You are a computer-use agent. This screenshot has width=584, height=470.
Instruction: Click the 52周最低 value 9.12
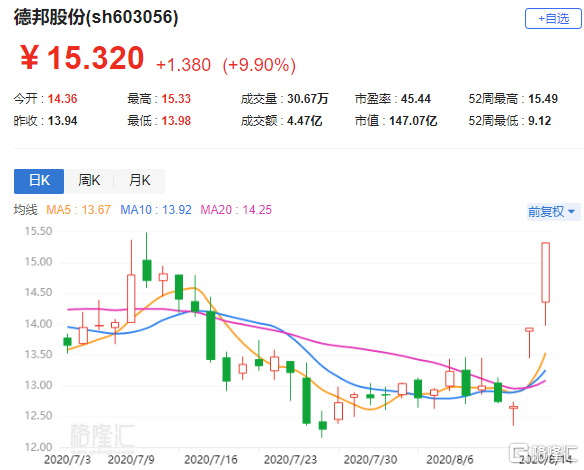click(x=539, y=121)
